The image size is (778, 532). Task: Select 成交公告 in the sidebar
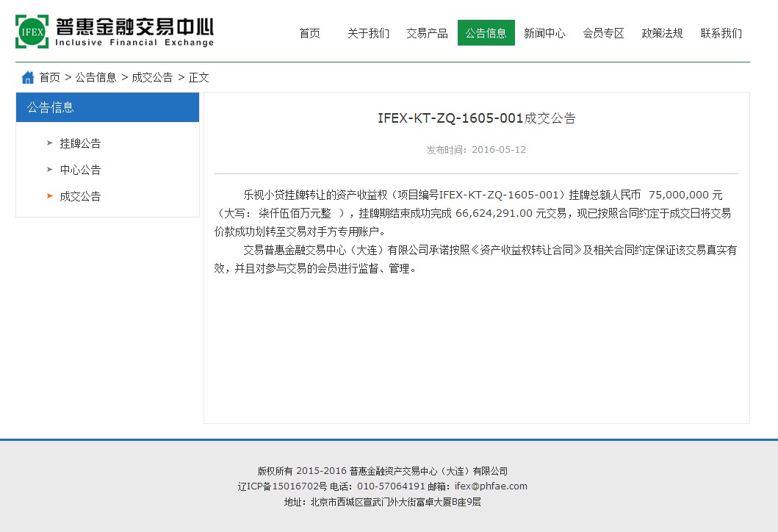coord(80,196)
